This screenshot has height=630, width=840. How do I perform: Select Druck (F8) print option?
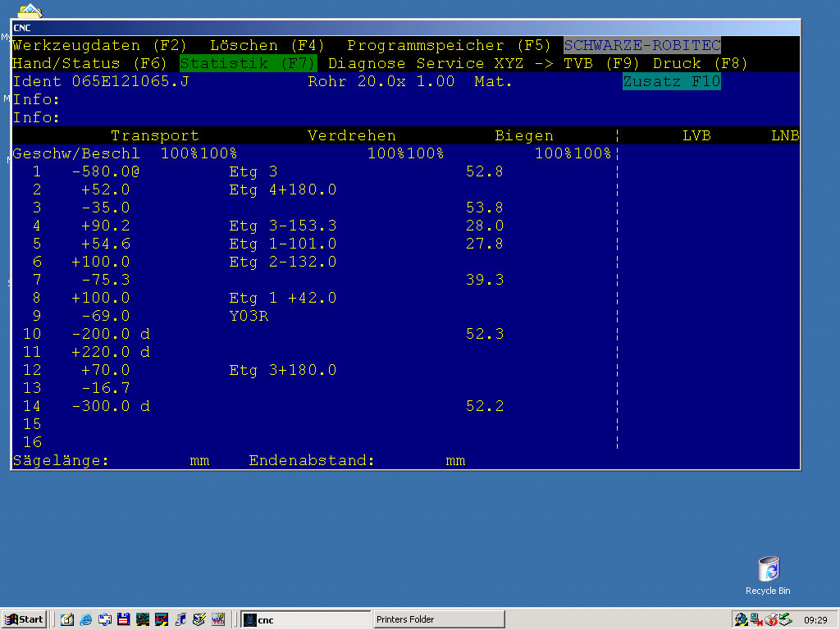pos(700,64)
